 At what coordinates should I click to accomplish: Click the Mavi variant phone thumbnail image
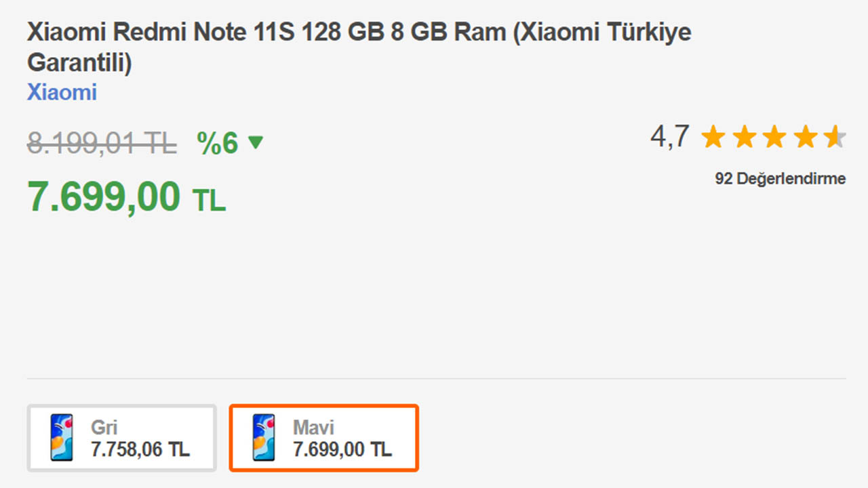click(x=264, y=437)
